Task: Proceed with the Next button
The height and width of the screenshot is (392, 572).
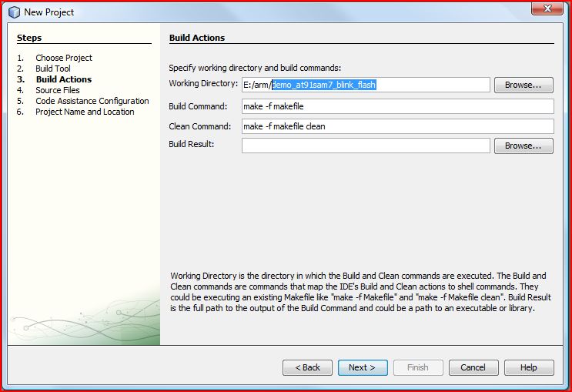Action: click(363, 367)
